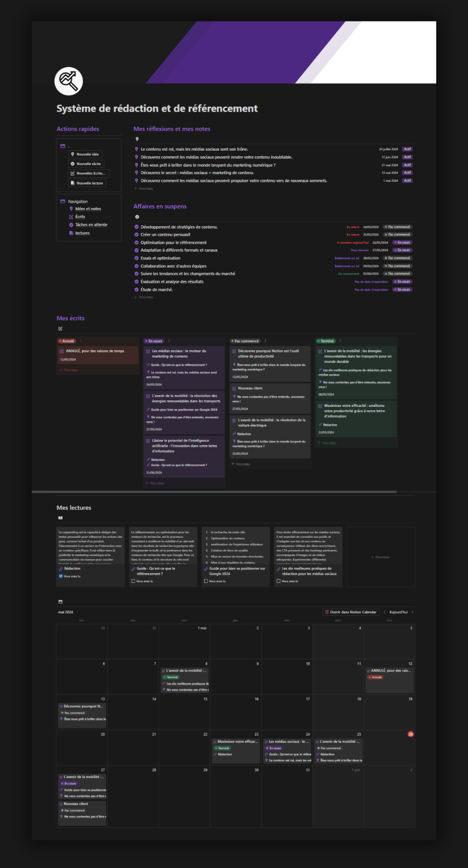468x868 pixels.
Task: Click Aujourd'hui in the calendar header
Action: (x=398, y=612)
